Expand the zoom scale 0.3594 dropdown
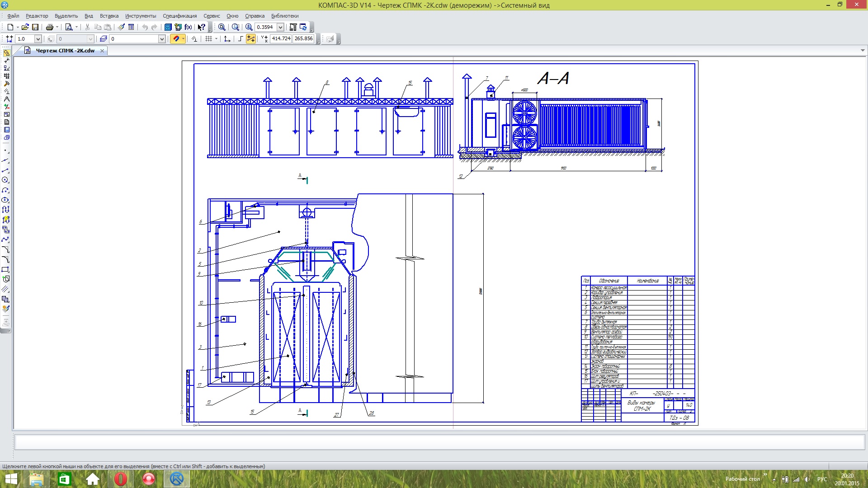Viewport: 868px width, 488px height. (280, 27)
